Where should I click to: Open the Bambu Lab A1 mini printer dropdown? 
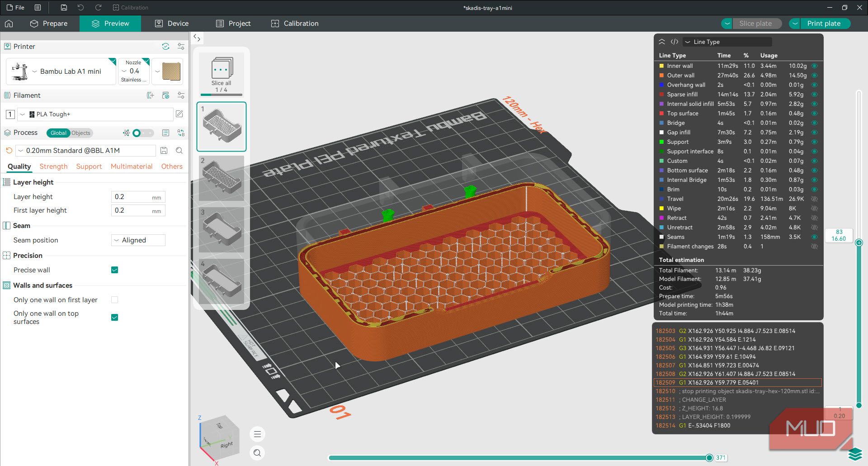click(61, 71)
